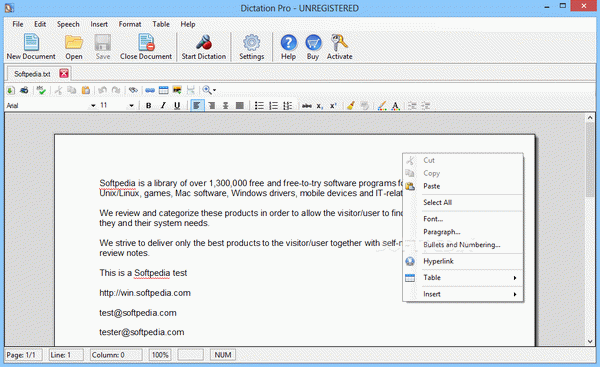Screen dimensions: 600x367
Task: Click the Find binoculars icon
Action: (133, 90)
